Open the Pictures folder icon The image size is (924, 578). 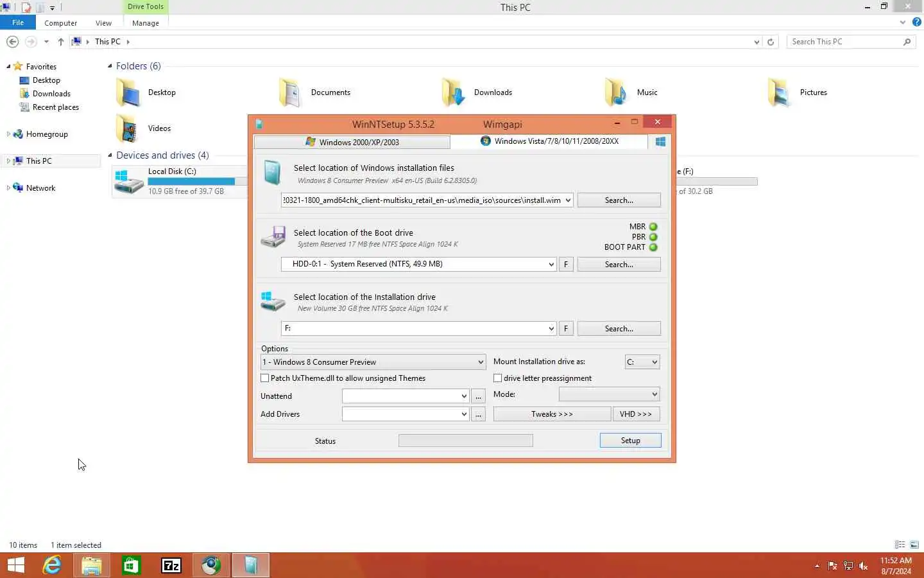779,92
